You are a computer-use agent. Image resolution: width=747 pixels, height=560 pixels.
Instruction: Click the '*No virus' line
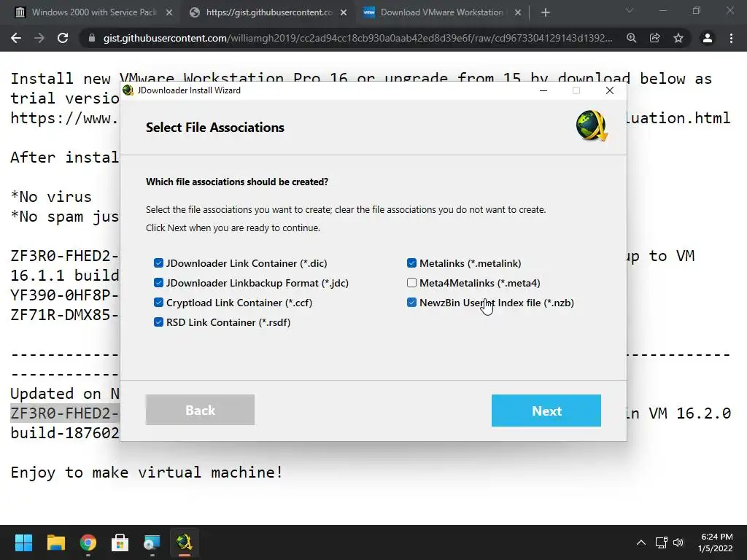click(x=51, y=197)
